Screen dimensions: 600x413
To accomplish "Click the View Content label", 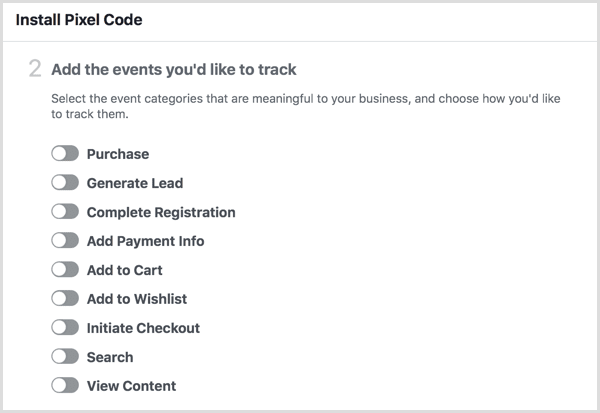I will click(x=131, y=386).
